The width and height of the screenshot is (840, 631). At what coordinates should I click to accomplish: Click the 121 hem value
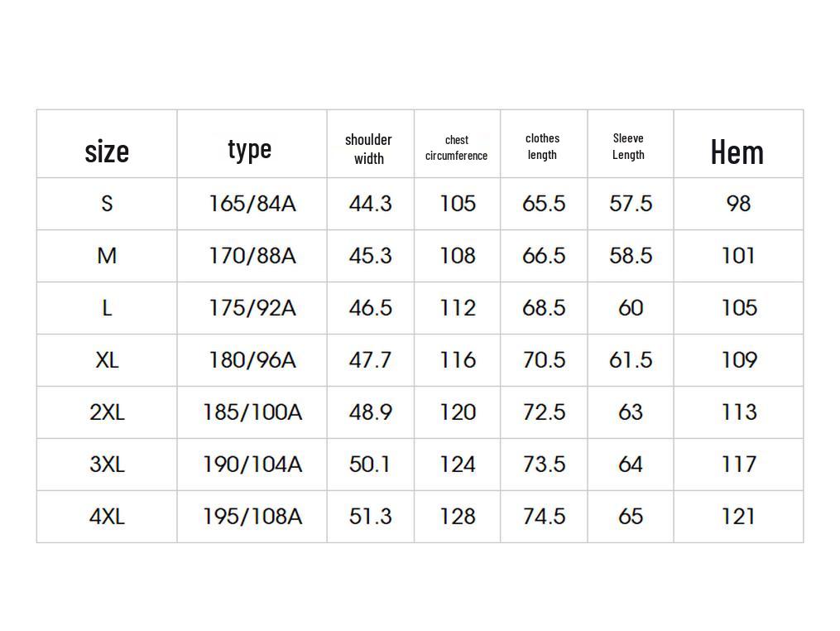coord(738,517)
